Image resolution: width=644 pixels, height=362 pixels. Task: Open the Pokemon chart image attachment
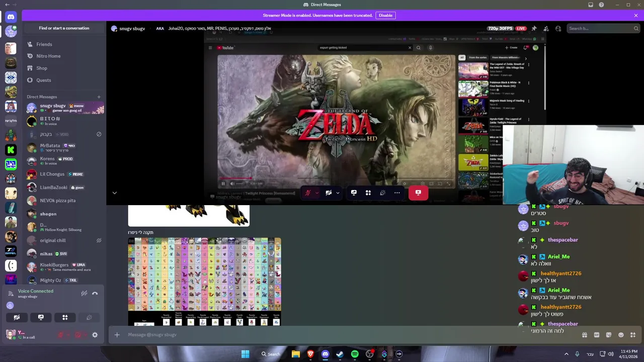click(204, 282)
